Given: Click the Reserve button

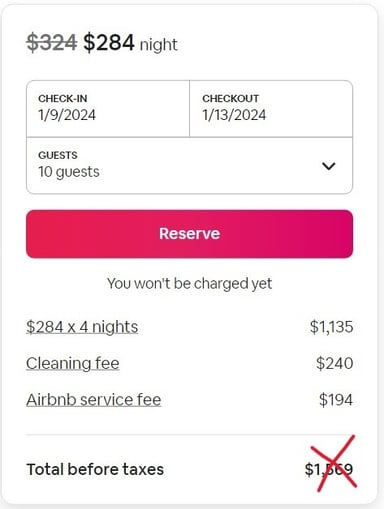Looking at the screenshot, I should pyautogui.click(x=189, y=234).
